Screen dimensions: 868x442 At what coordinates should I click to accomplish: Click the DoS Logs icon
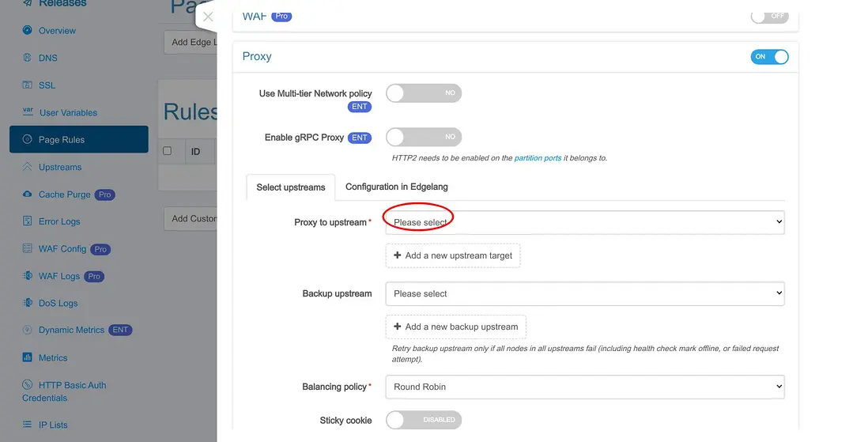point(28,303)
